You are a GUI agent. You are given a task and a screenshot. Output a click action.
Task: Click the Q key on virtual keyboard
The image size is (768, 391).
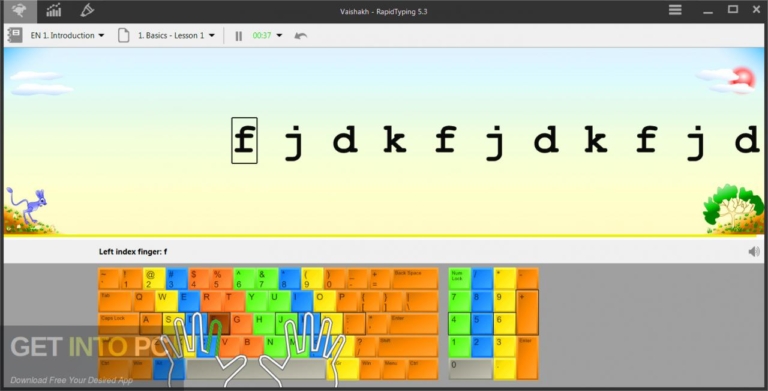pos(143,301)
